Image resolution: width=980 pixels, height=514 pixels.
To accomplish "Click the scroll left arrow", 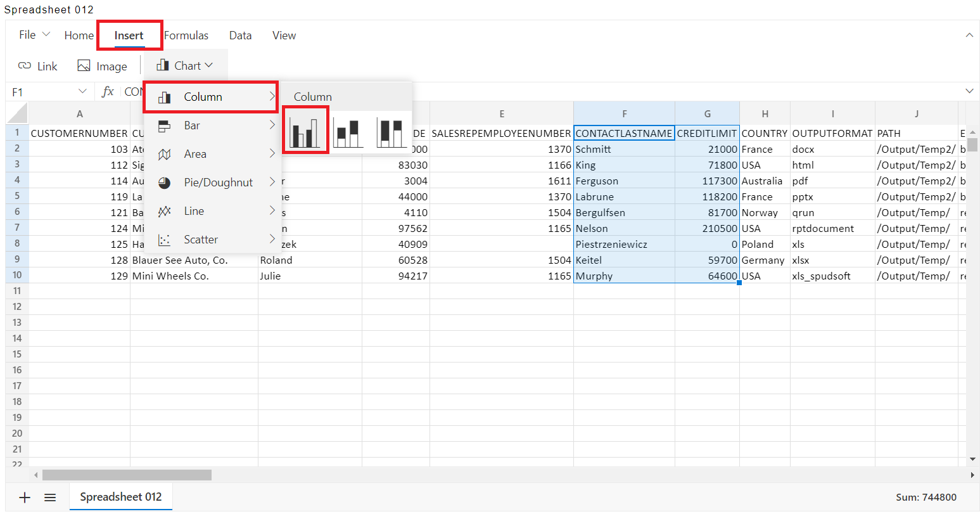I will (x=35, y=475).
